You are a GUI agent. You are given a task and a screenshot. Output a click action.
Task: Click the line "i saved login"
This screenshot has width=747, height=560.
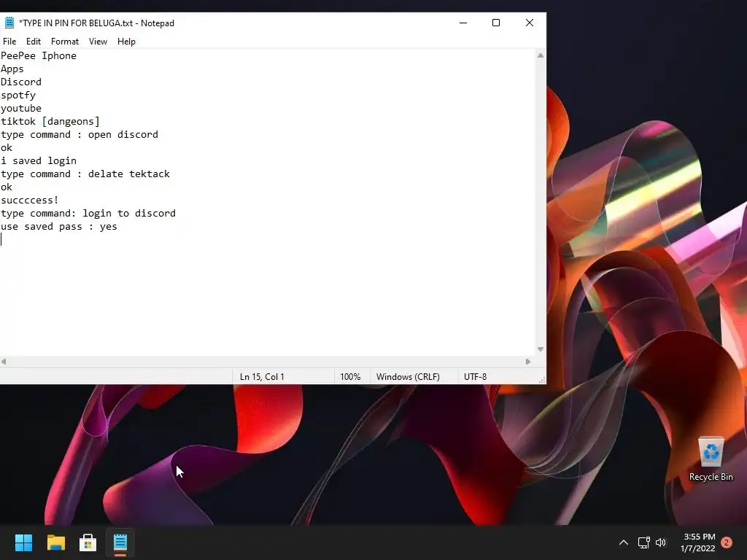(39, 161)
